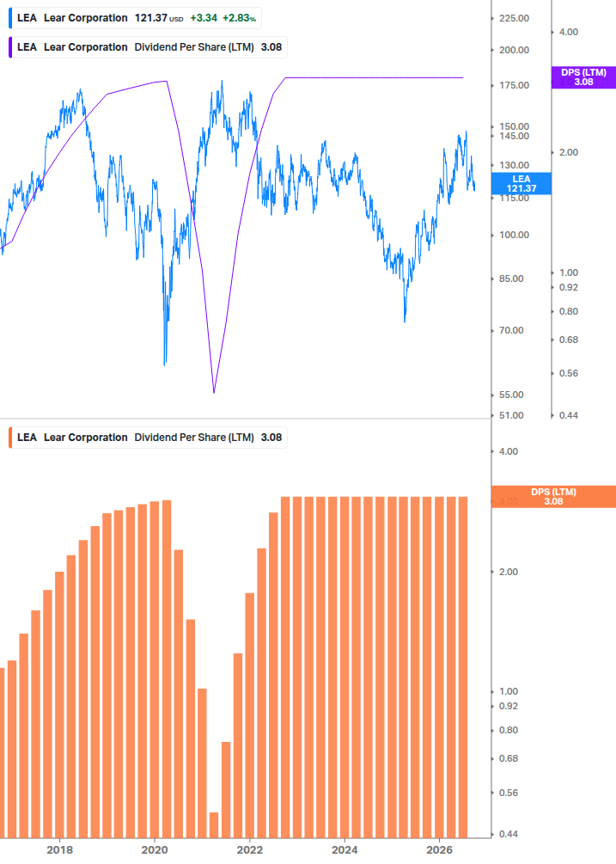This screenshot has width=616, height=864.
Task: Click the 0.44 label on upper DPS axis
Action: 569,415
